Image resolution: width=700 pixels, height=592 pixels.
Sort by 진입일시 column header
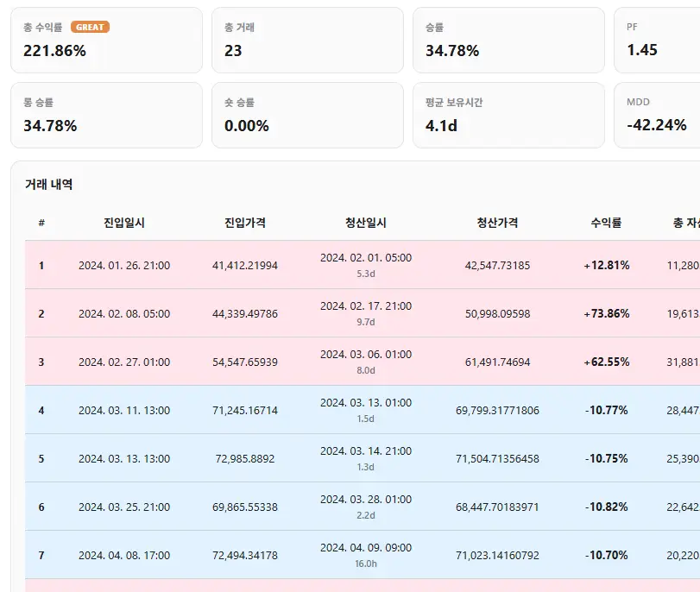click(x=124, y=223)
